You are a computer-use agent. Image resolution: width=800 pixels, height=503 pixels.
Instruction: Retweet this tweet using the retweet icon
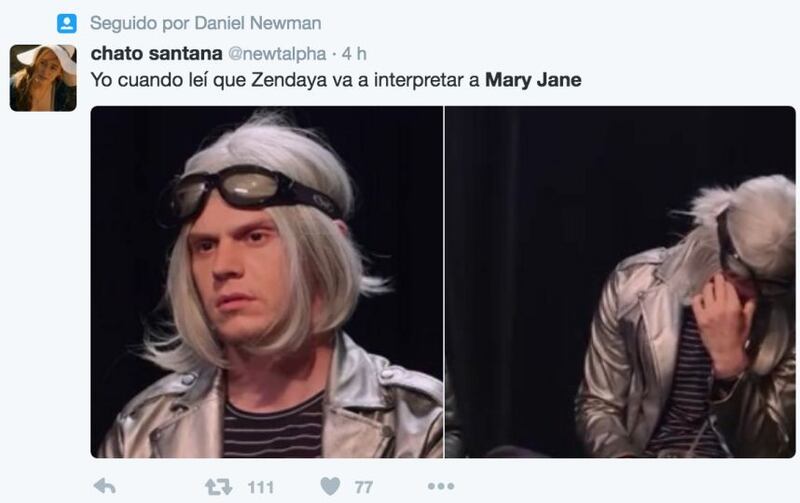click(x=218, y=487)
